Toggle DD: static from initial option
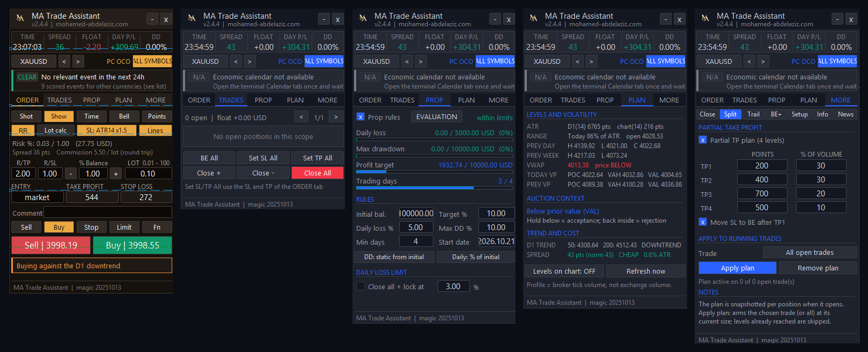Viewport: 868px width, 352px height. click(394, 257)
